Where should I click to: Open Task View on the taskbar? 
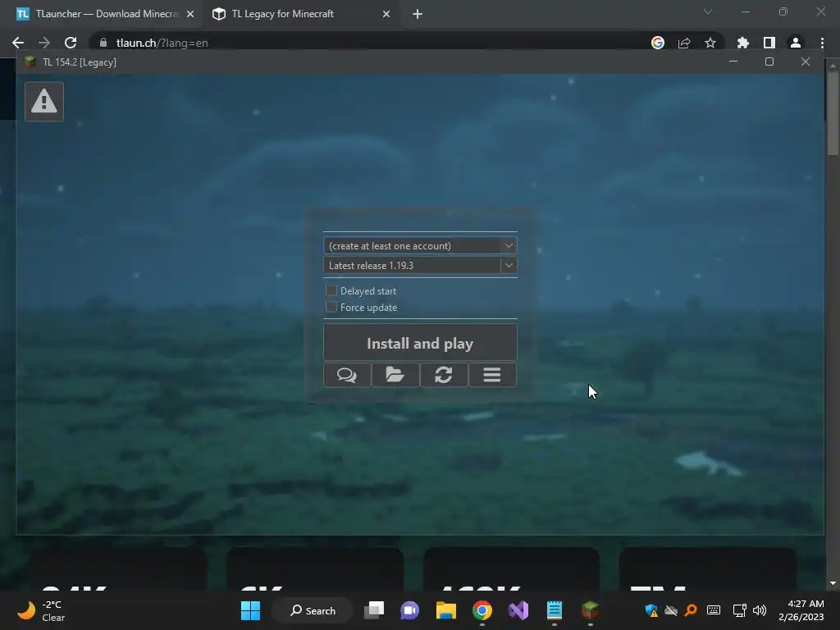pos(374,610)
